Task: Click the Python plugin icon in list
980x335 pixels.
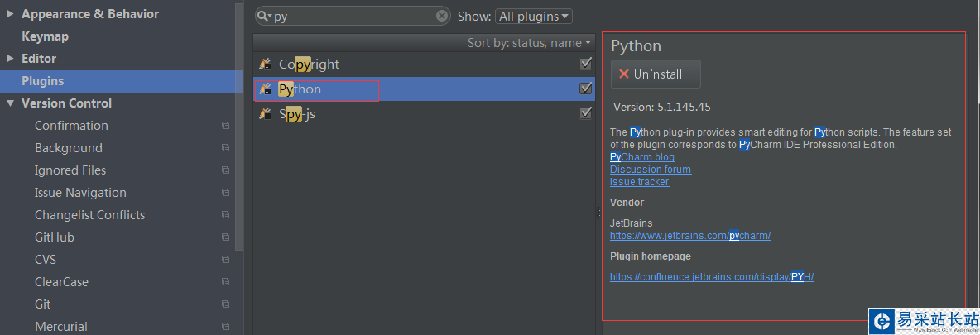Action: point(266,89)
